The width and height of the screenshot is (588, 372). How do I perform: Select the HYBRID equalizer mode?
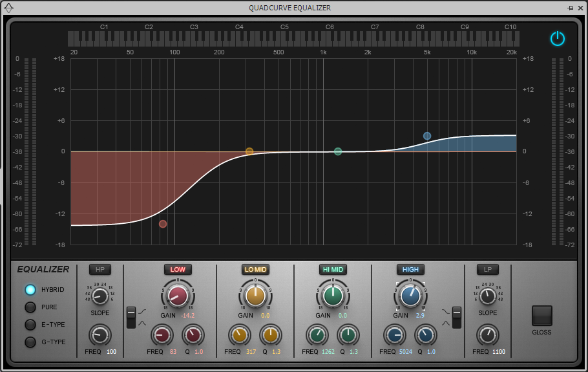click(x=30, y=290)
